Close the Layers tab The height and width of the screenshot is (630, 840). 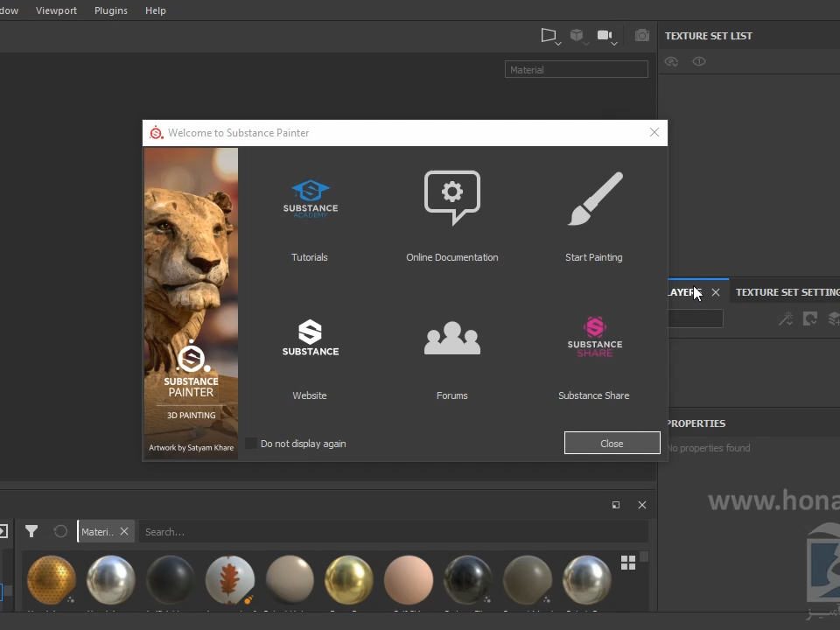(716, 292)
